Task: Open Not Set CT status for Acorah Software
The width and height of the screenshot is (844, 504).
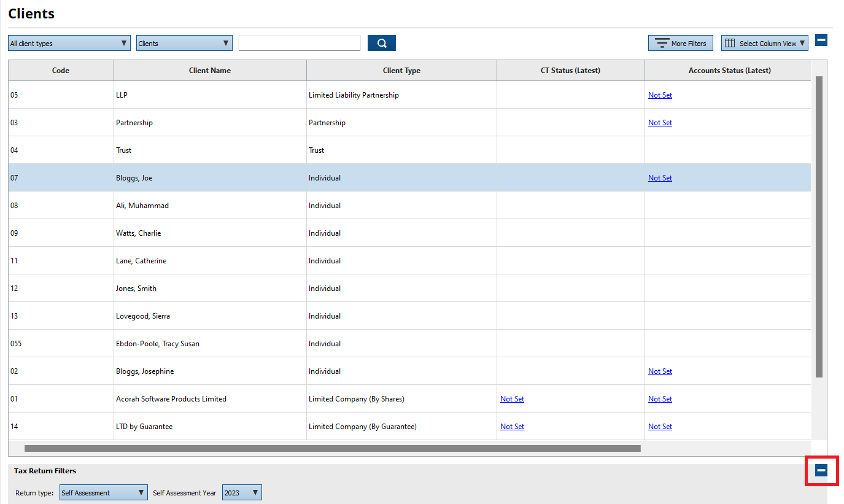Action: click(512, 399)
